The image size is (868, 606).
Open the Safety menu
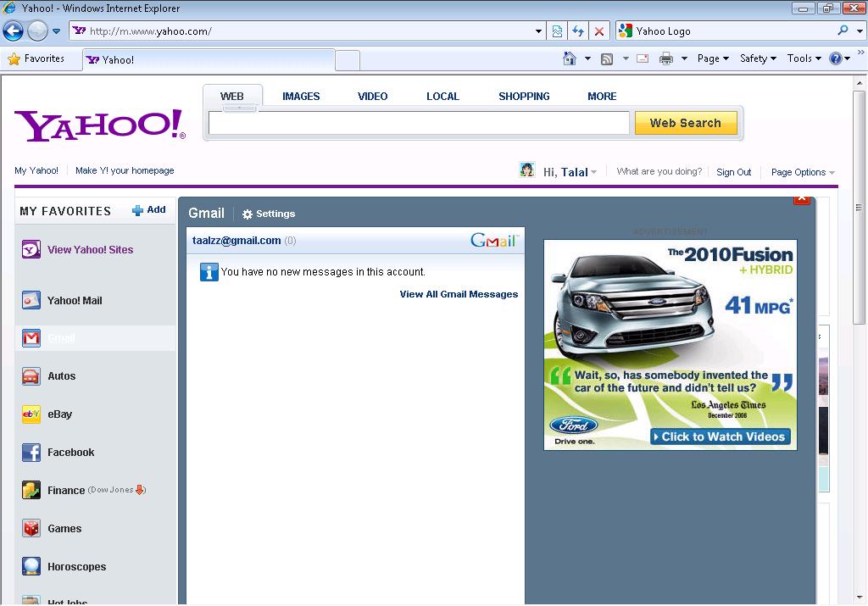(759, 58)
